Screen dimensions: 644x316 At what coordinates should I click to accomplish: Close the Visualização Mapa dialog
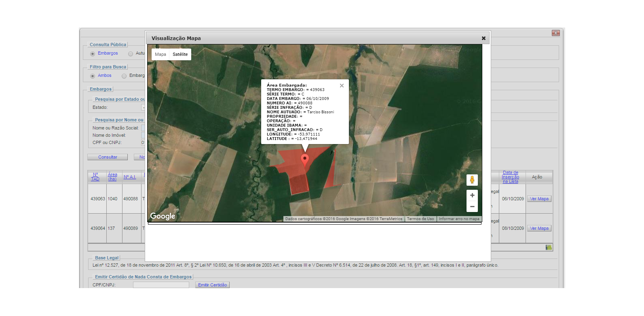click(484, 38)
